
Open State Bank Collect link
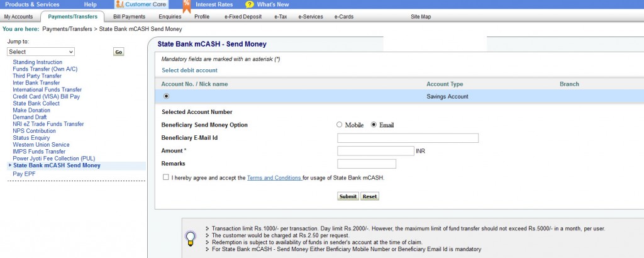pyautogui.click(x=36, y=103)
